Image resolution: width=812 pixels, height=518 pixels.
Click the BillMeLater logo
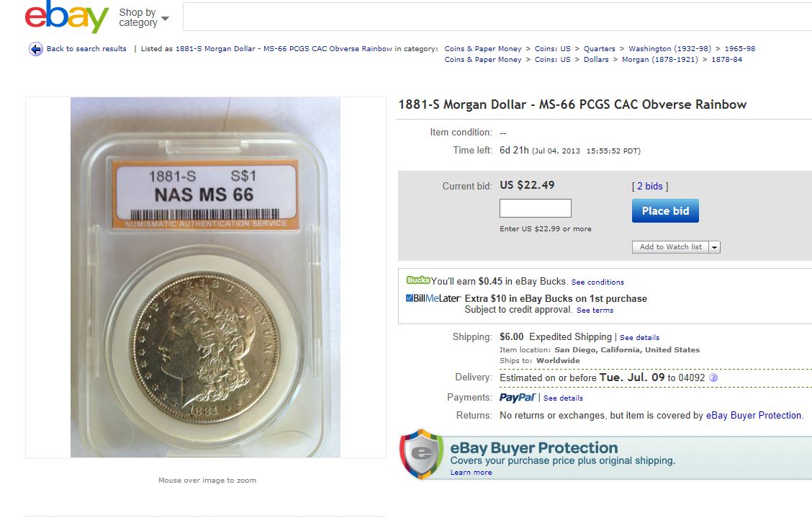pos(433,298)
